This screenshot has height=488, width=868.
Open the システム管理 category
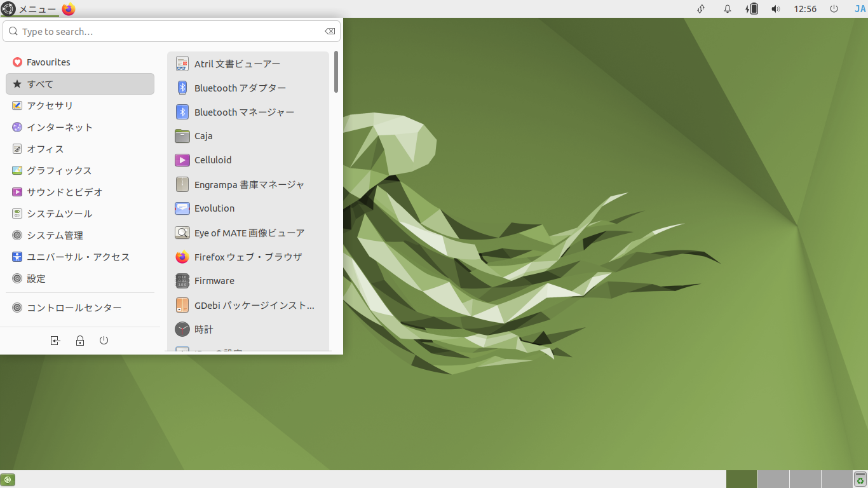(x=80, y=235)
